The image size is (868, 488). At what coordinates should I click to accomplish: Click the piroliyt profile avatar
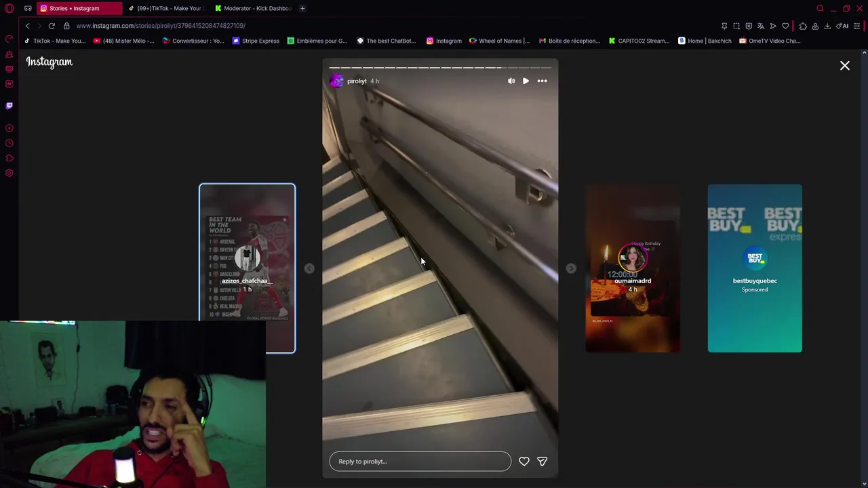coord(336,81)
